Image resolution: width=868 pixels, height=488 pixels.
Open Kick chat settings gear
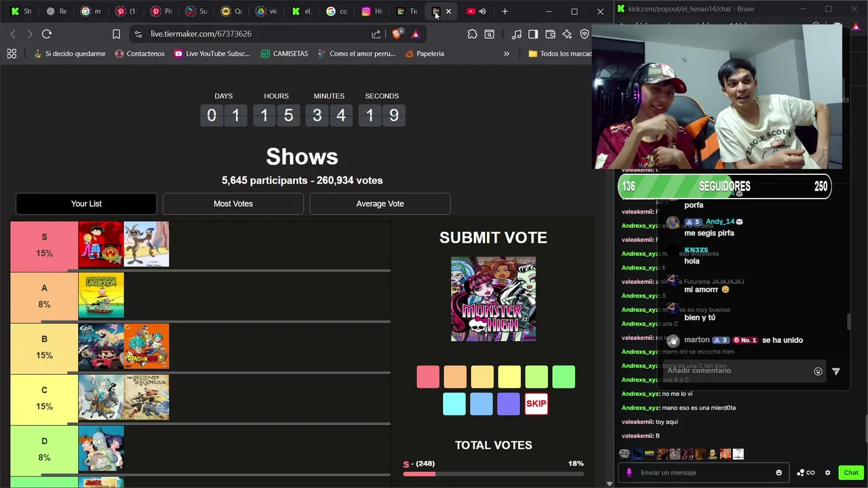pyautogui.click(x=827, y=472)
